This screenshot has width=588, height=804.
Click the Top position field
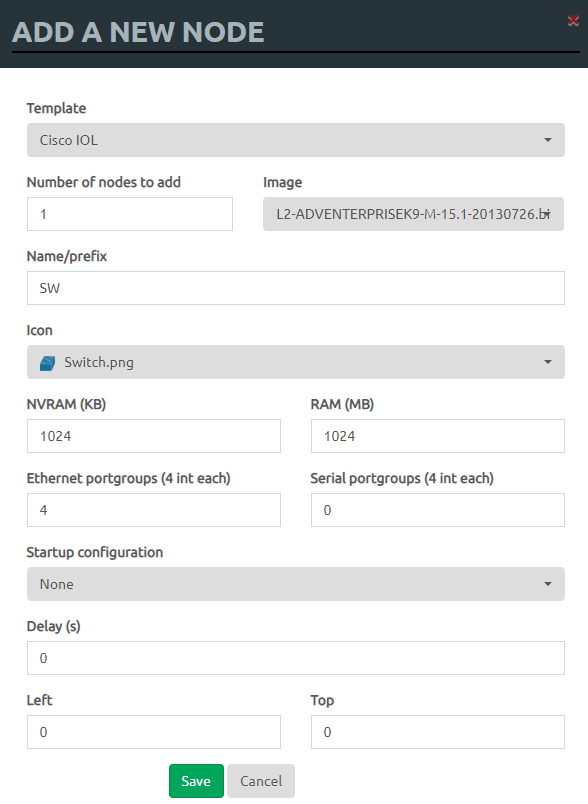(x=438, y=732)
